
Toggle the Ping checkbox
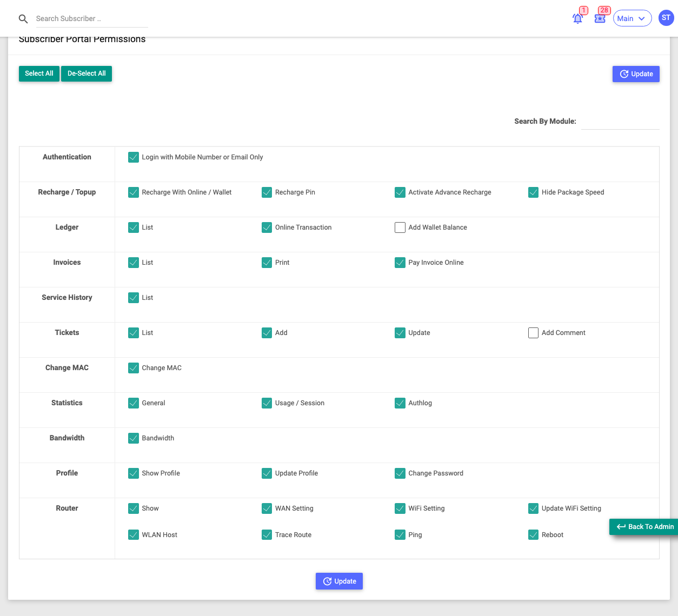400,535
